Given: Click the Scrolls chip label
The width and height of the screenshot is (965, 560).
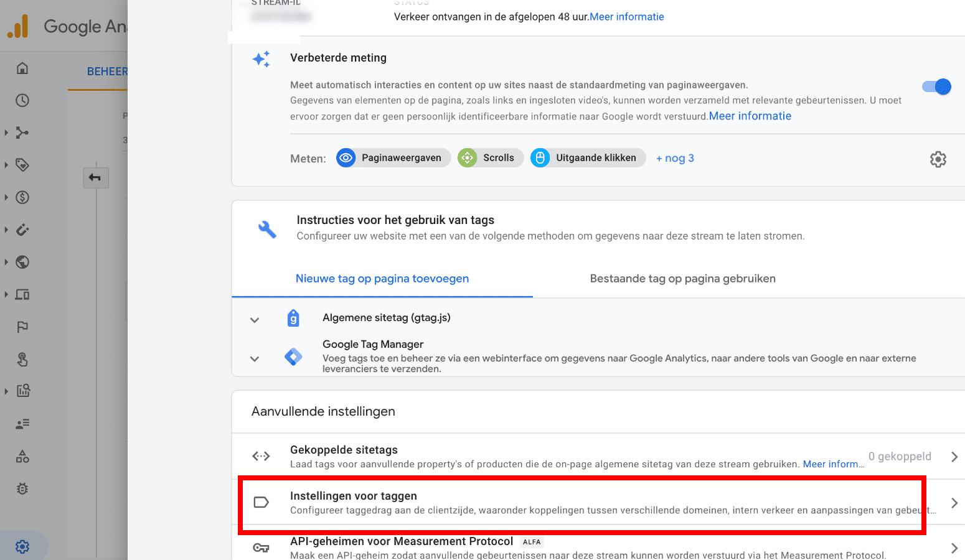Looking at the screenshot, I should 499,158.
